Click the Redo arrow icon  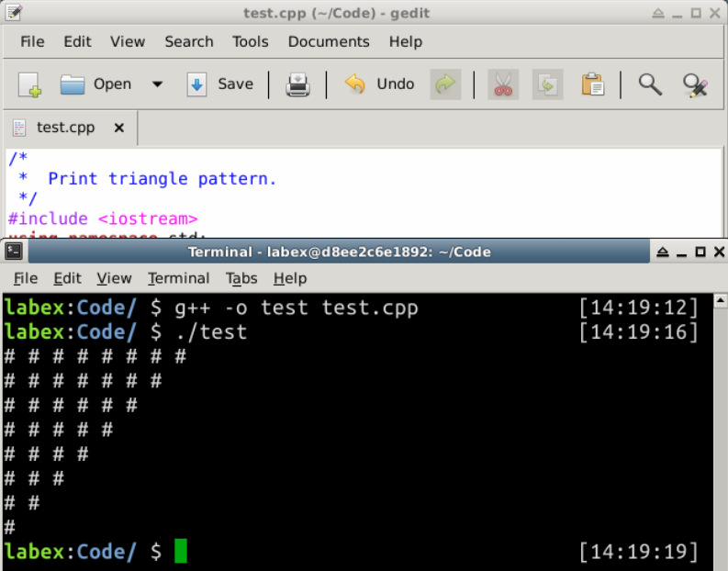pyautogui.click(x=445, y=84)
